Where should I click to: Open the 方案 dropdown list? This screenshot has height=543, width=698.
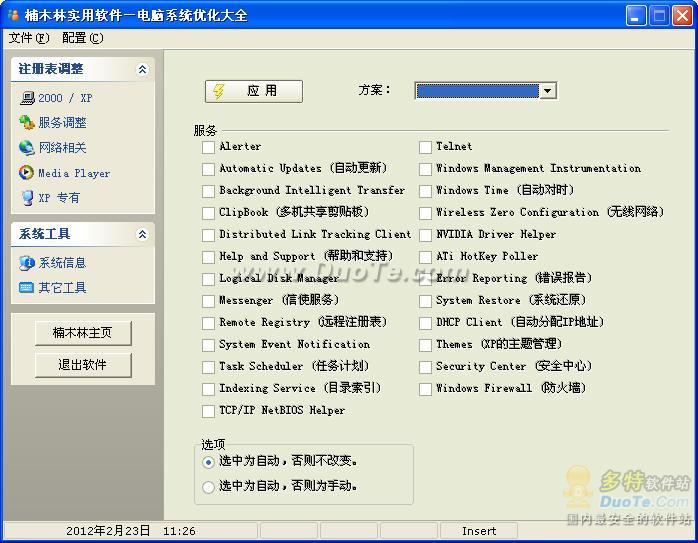point(547,91)
